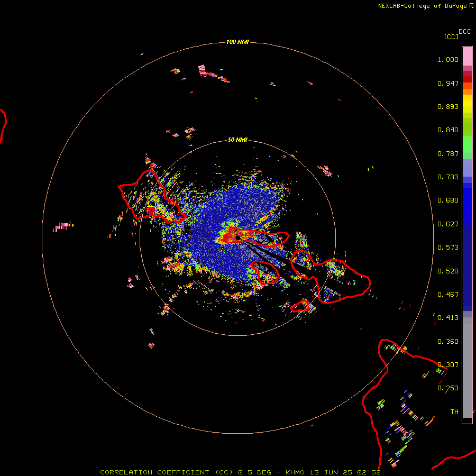
Task: Click the TH label on the legend
Action: 454,412
